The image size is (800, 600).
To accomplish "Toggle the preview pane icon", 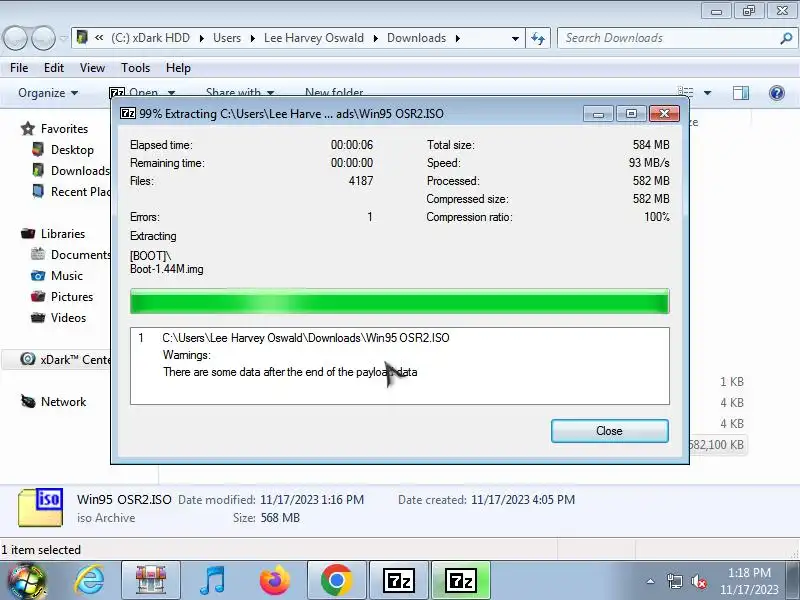I will [741, 93].
